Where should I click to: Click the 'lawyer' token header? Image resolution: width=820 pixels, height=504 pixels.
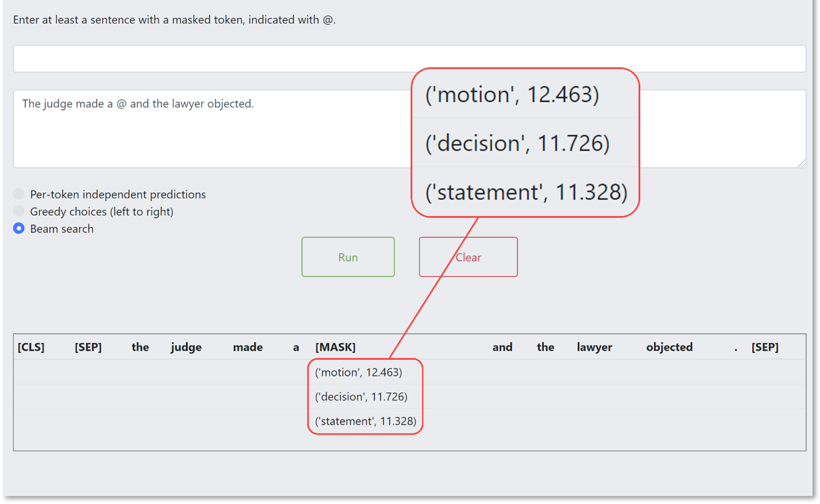(x=594, y=347)
